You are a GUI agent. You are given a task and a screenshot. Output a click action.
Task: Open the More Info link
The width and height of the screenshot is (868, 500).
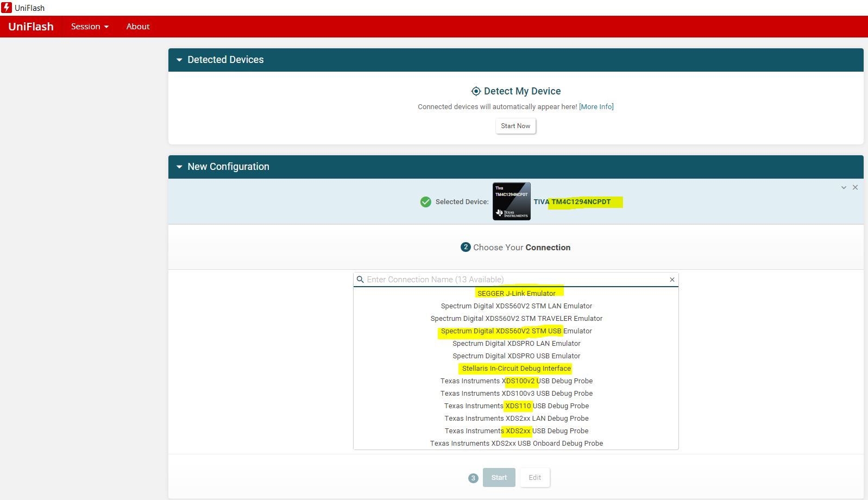(596, 107)
